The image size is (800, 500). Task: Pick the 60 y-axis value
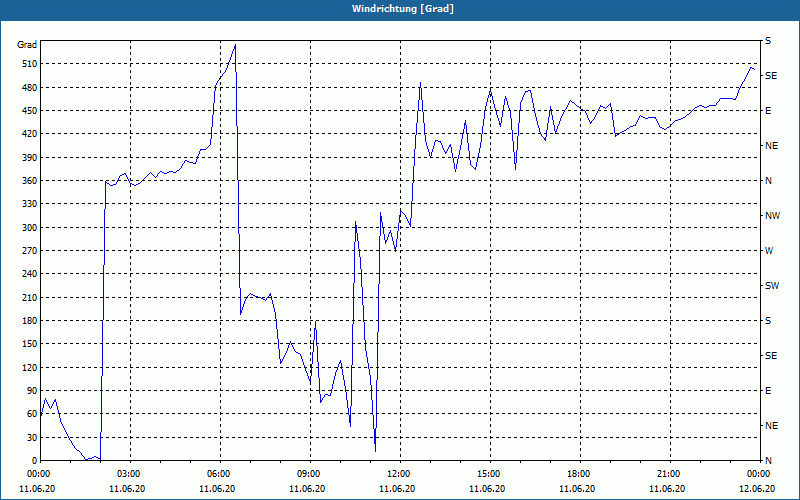(x=31, y=414)
